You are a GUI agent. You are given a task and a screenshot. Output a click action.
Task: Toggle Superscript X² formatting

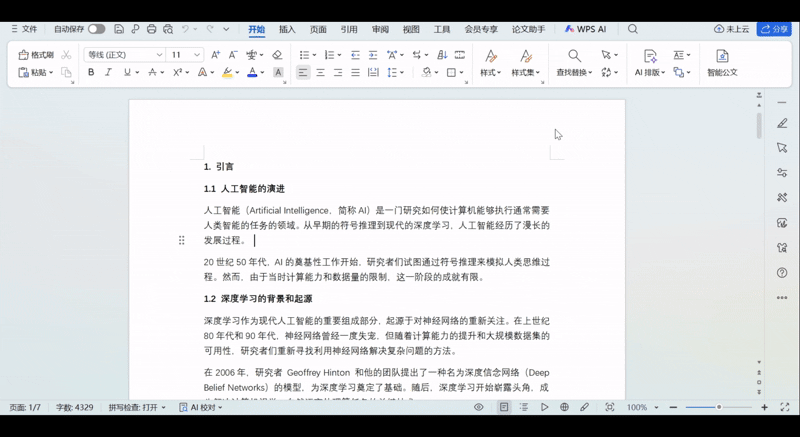tap(178, 72)
